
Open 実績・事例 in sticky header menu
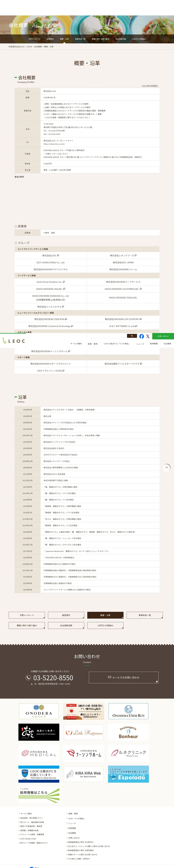coord(93,344)
